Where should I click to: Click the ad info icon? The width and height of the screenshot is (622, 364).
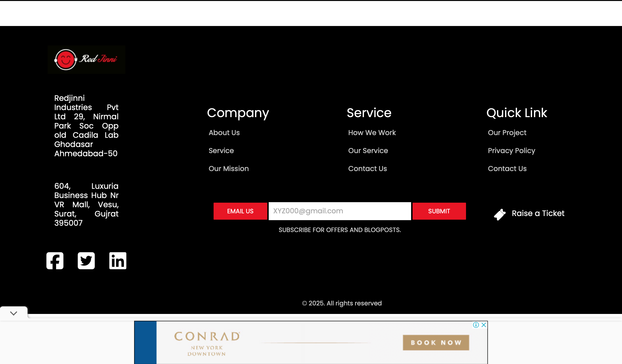point(476,325)
